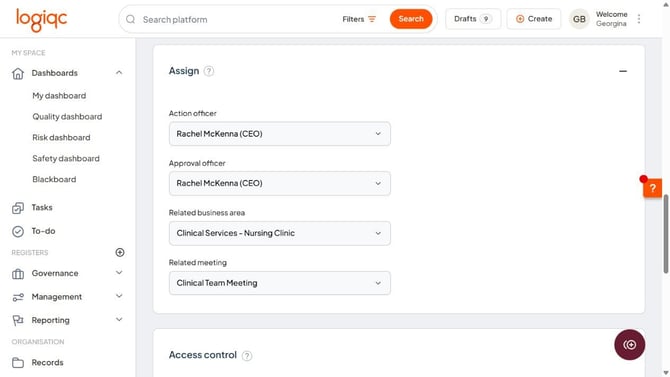The width and height of the screenshot is (670, 377).
Task: Click the orange Search button
Action: click(x=411, y=19)
